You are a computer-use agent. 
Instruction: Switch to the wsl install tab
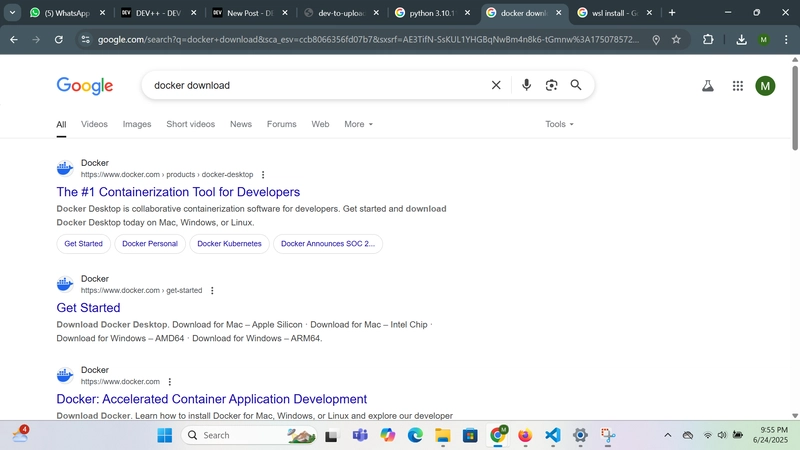tap(614, 13)
